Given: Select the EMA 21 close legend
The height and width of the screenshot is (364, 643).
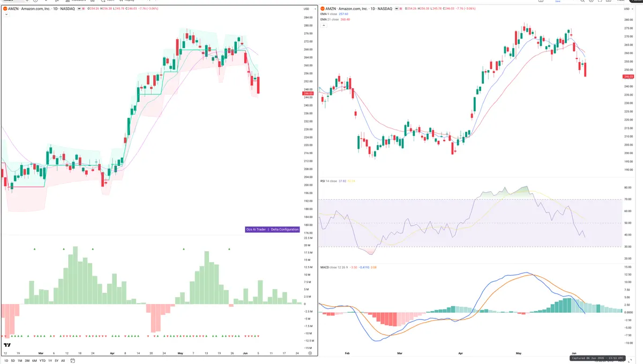Looking at the screenshot, I should click(x=335, y=19).
